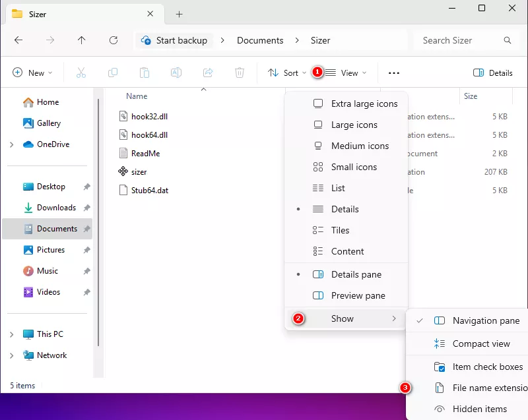528x420 pixels.
Task: Open the See more ellipsis menu
Action: (393, 73)
